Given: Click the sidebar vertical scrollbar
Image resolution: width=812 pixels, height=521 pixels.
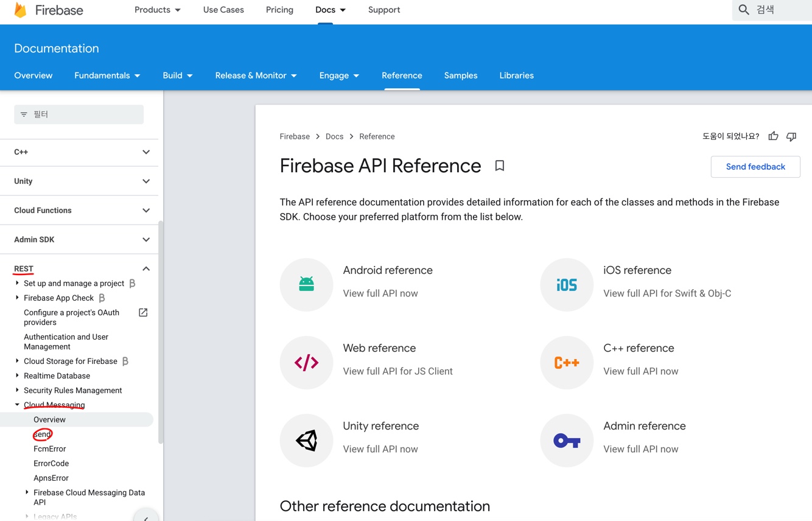Looking at the screenshot, I should (x=161, y=332).
